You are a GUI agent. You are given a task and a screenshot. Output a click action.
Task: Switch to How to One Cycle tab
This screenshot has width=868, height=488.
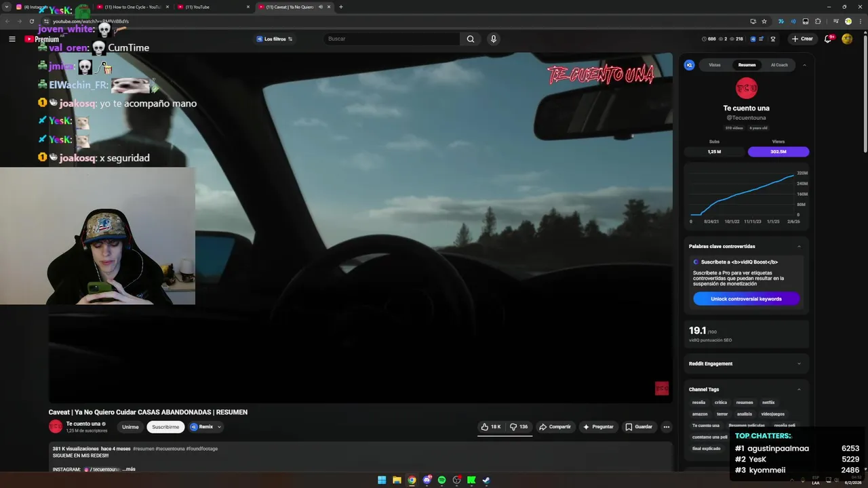coord(132,7)
